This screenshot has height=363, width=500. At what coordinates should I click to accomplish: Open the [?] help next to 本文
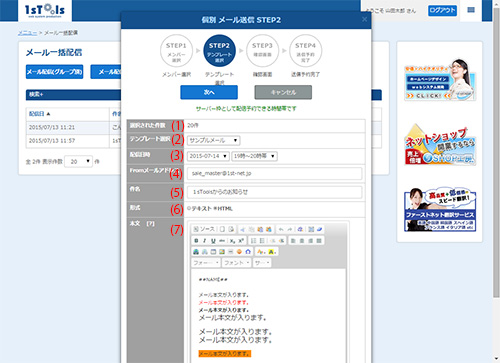[x=150, y=223]
